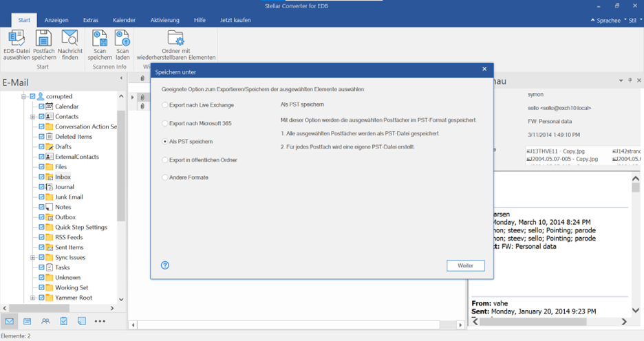The image size is (644, 341).
Task: Expand the Sync Issues folder node
Action: click(x=33, y=258)
